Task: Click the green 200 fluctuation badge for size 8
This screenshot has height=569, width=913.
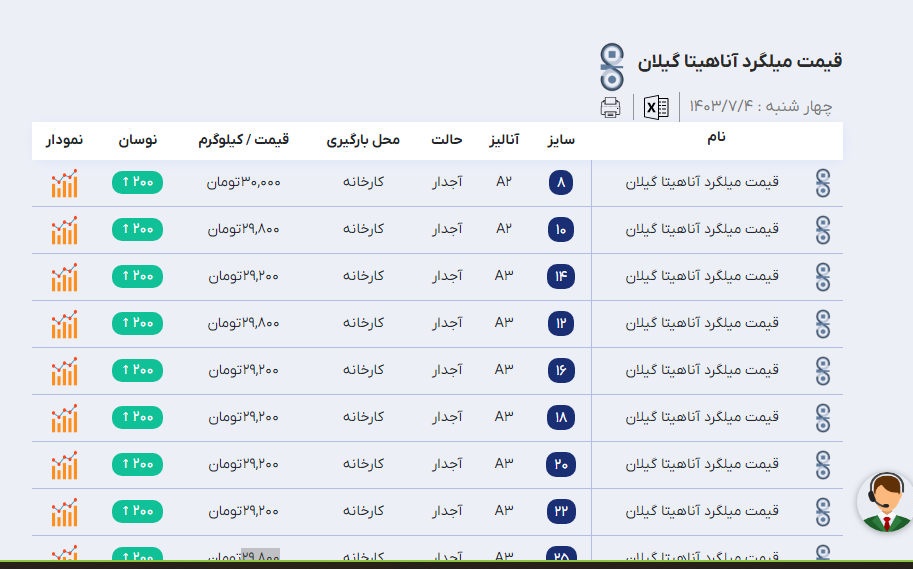Action: [x=137, y=182]
